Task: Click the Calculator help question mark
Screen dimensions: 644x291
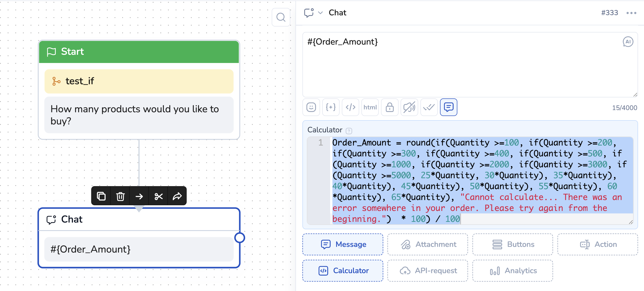Action: (x=349, y=131)
